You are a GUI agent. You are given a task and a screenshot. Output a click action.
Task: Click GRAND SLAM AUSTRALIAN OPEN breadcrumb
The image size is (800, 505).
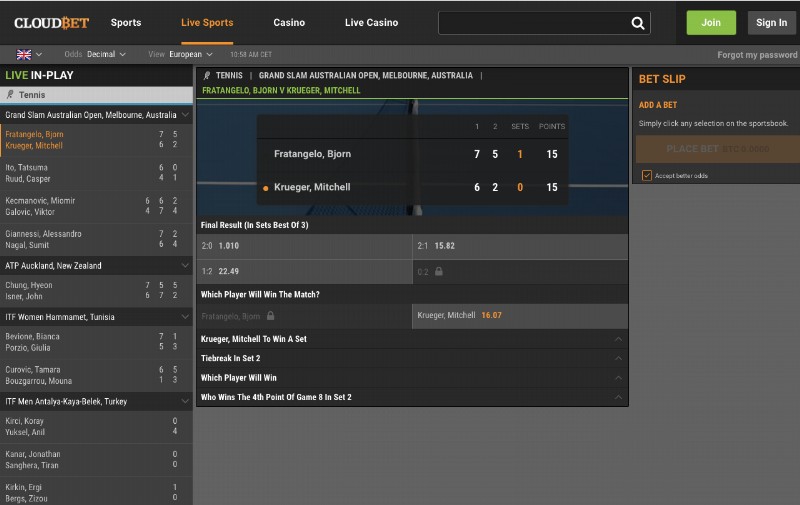coord(365,75)
